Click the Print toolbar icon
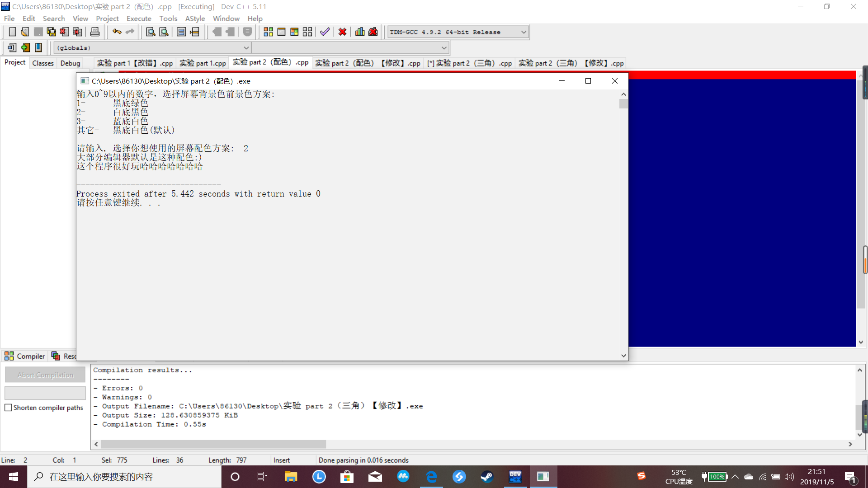The image size is (868, 488). tap(95, 32)
